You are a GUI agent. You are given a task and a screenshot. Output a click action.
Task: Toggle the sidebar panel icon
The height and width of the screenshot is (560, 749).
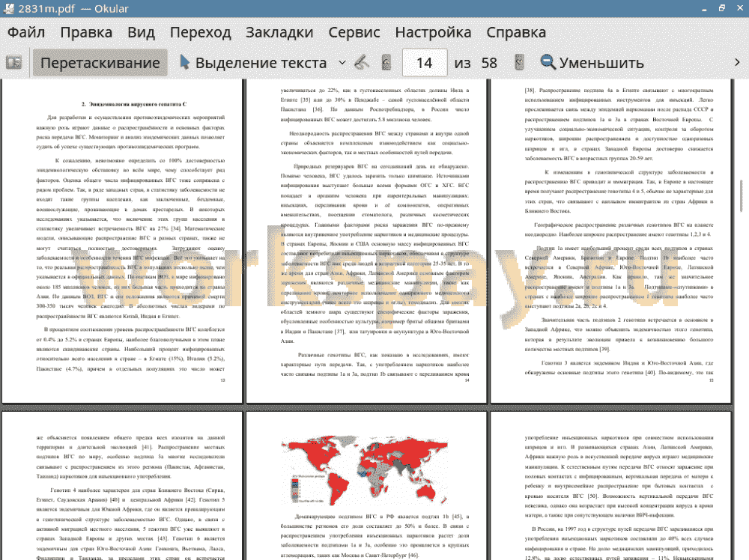[13, 63]
